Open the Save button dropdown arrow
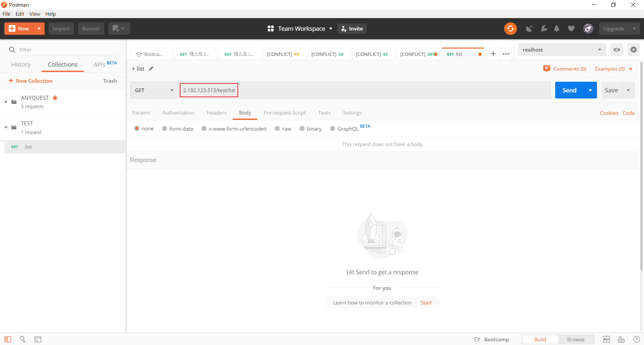Screen dimensions: 644x345 point(628,90)
